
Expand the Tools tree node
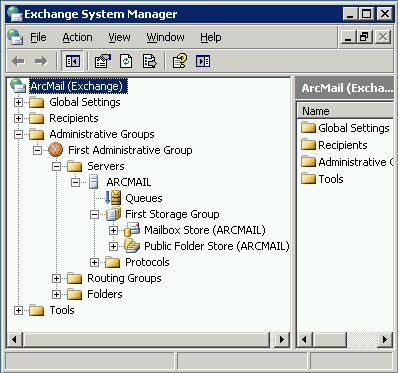tap(19, 310)
